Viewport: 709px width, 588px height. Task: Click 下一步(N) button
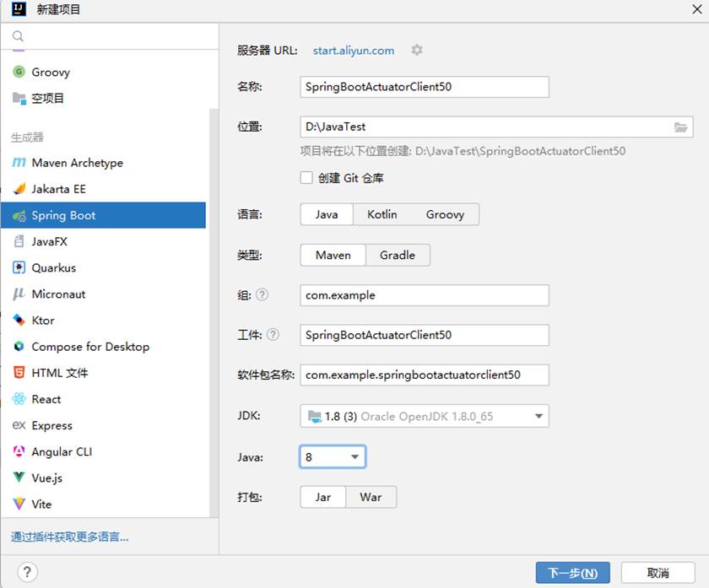click(572, 573)
